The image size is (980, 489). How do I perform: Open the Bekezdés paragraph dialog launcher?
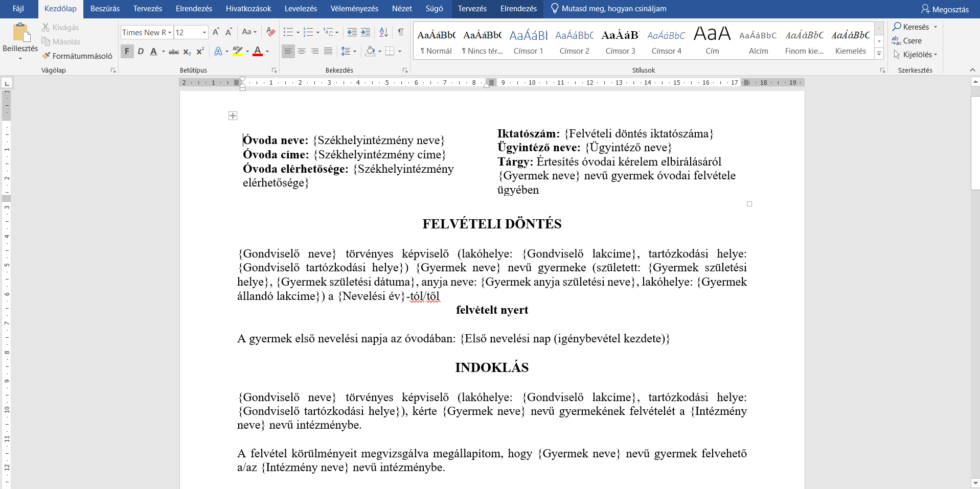(405, 71)
